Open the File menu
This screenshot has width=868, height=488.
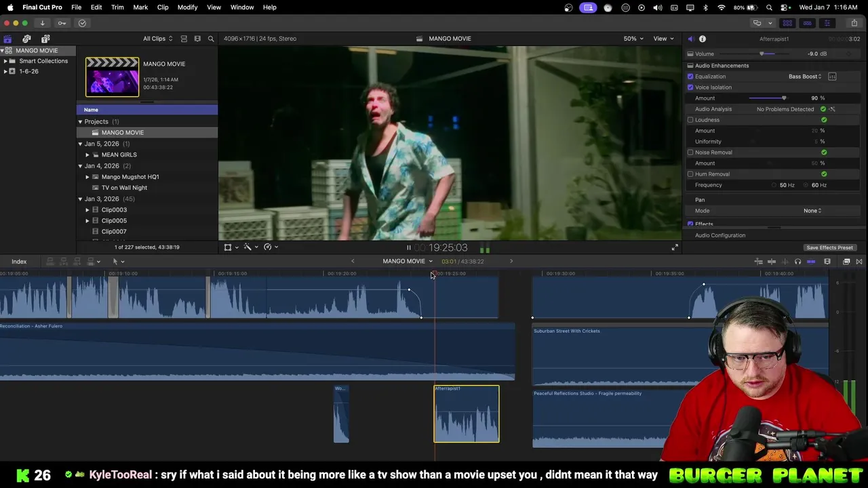click(77, 7)
